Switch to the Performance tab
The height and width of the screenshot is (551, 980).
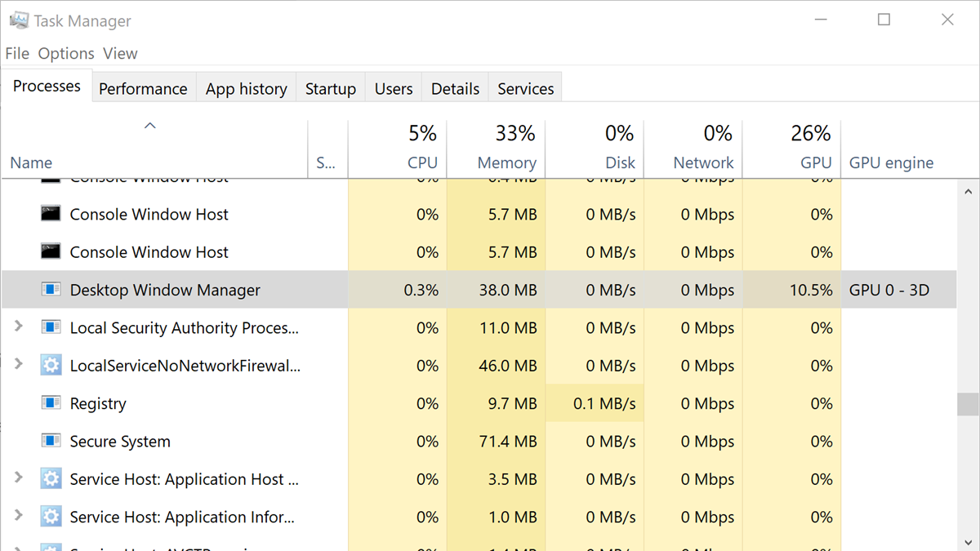tap(143, 88)
